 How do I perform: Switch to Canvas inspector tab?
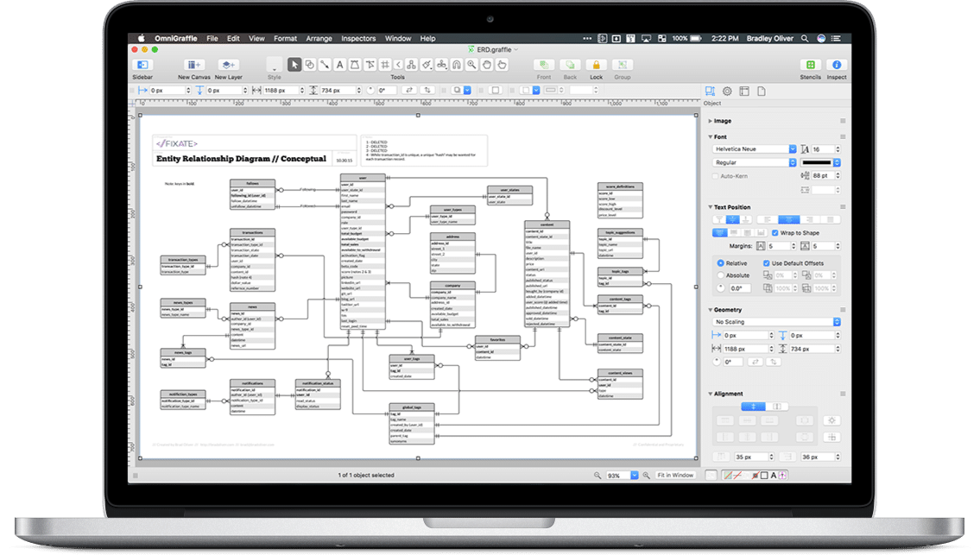coord(744,91)
